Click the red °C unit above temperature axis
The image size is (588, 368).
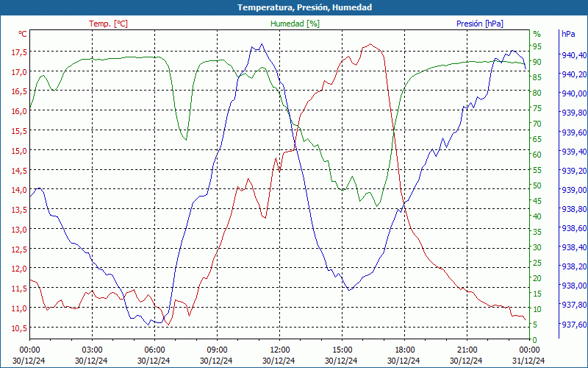pos(23,34)
